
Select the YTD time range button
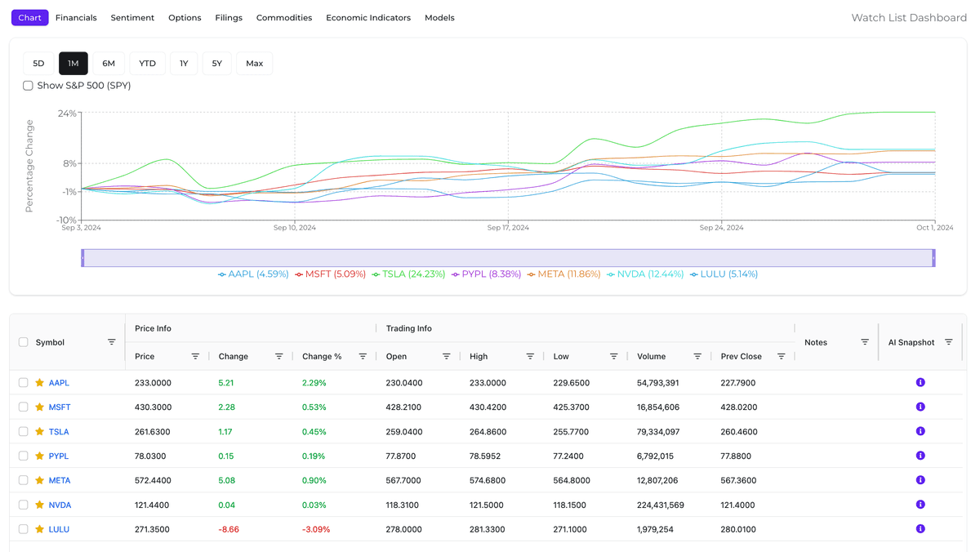tap(147, 63)
